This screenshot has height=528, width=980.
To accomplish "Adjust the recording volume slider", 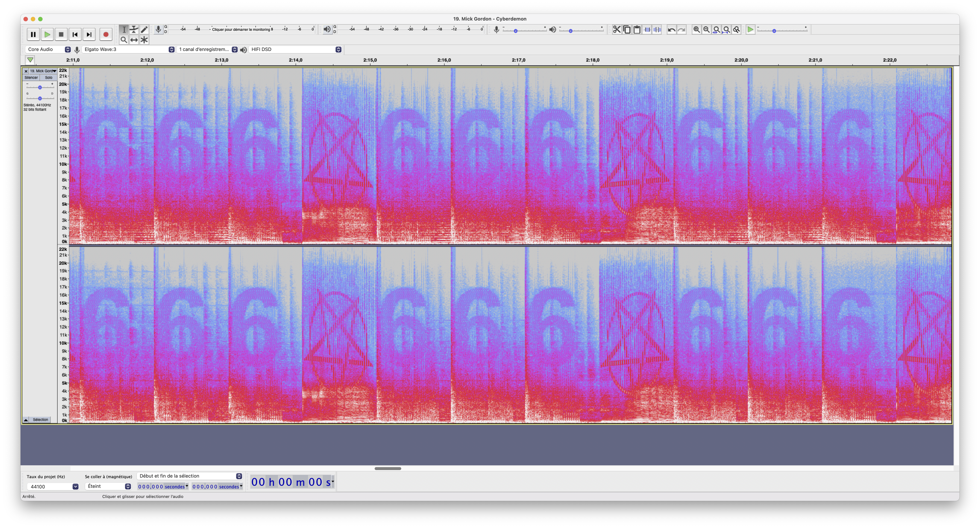I will point(524,30).
